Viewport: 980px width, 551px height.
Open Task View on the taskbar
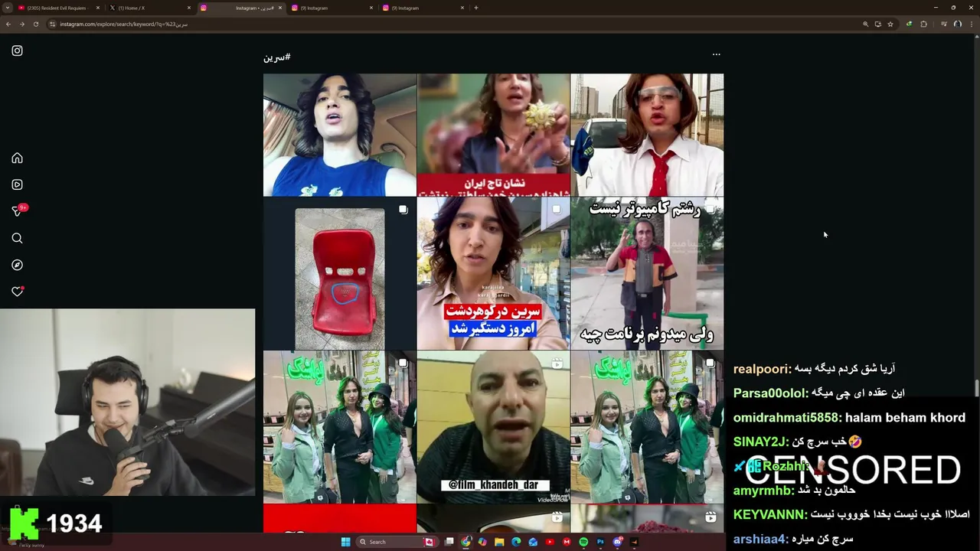click(x=449, y=542)
